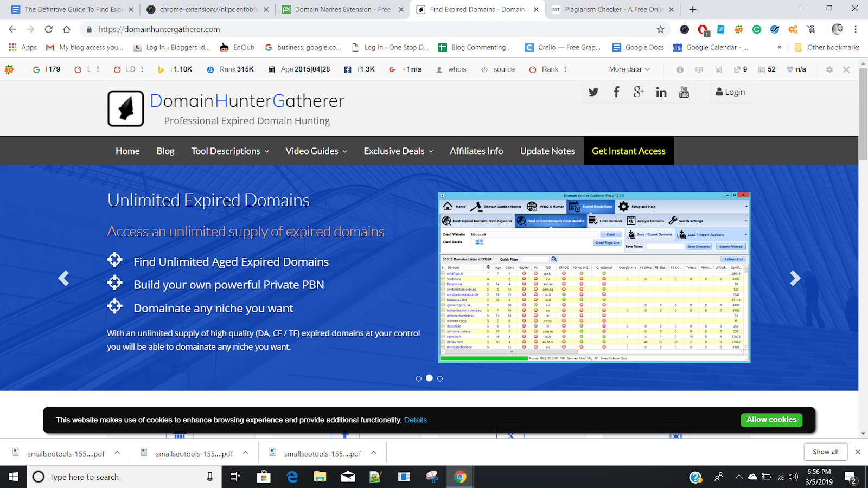Image resolution: width=868 pixels, height=488 pixels.
Task: Click the orange gears extension icon
Action: click(x=793, y=29)
